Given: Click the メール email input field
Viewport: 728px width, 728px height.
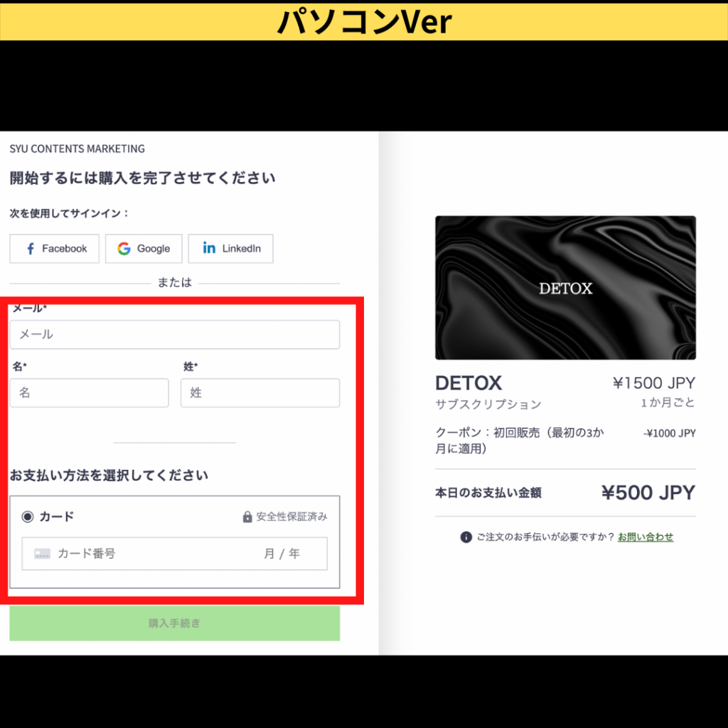Looking at the screenshot, I should click(x=175, y=334).
